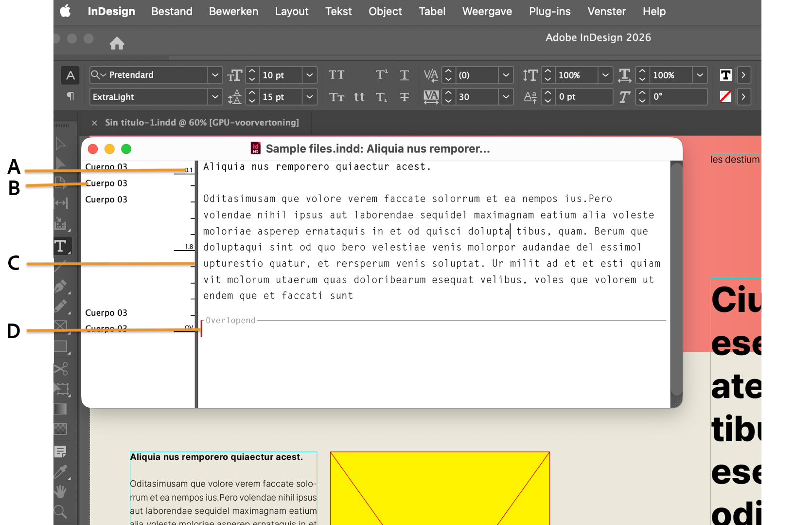Image resolution: width=812 pixels, height=525 pixels.
Task: Toggle the tt ligatures button
Action: click(359, 97)
